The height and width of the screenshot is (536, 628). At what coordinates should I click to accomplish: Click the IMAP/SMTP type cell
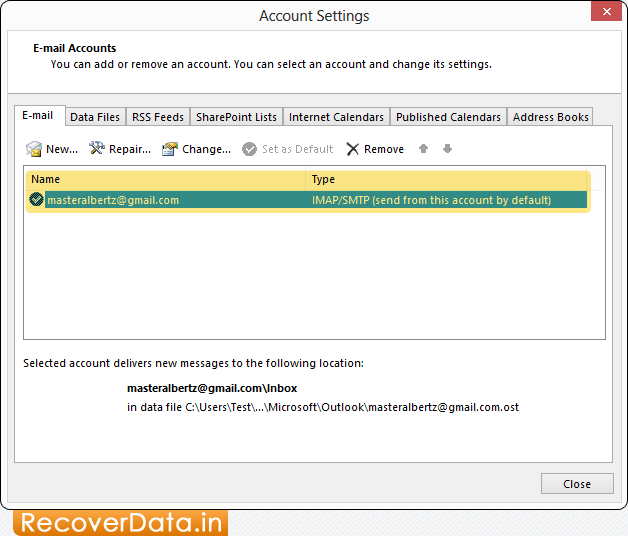pos(431,200)
